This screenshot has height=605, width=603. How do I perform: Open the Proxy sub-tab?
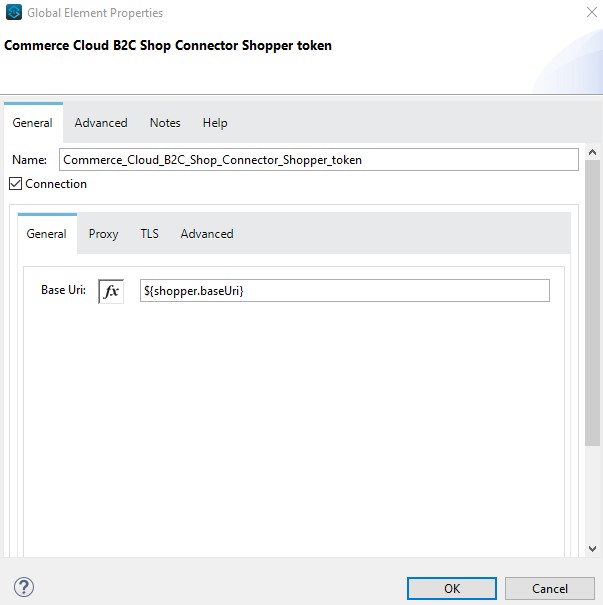(x=103, y=234)
